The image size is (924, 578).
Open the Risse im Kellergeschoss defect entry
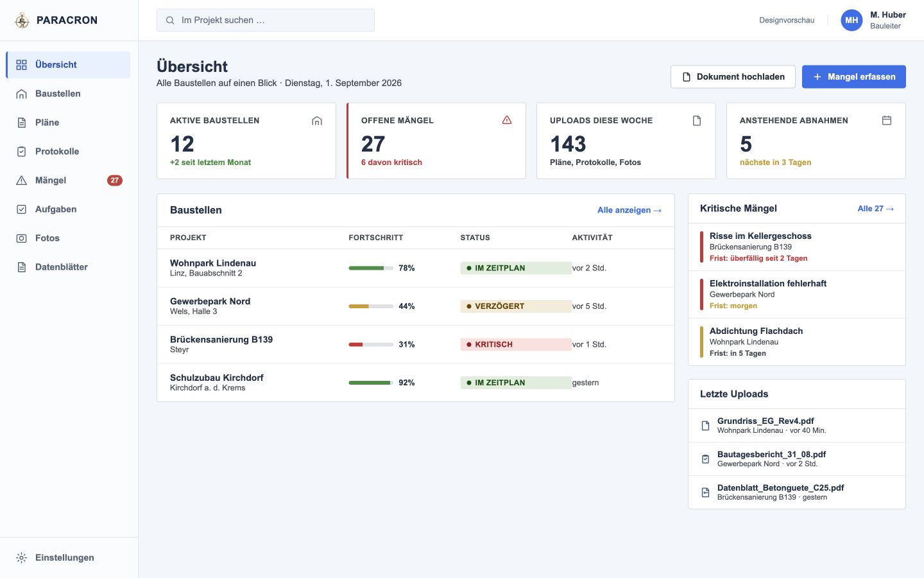click(797, 247)
